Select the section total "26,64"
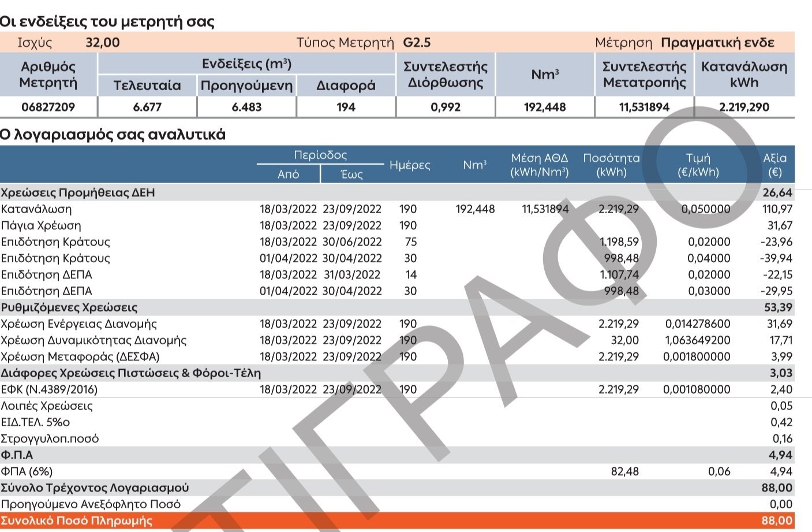Image resolution: width=812 pixels, height=532 pixels. [x=777, y=192]
